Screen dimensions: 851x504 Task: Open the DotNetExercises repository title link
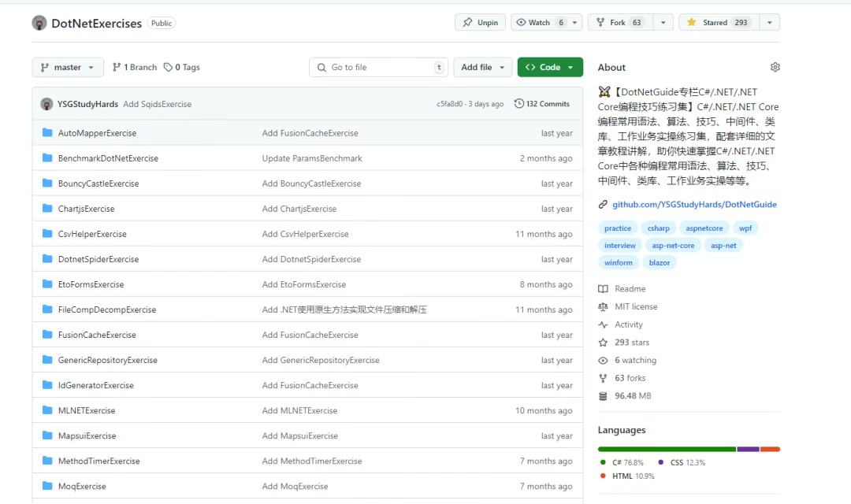click(x=97, y=24)
